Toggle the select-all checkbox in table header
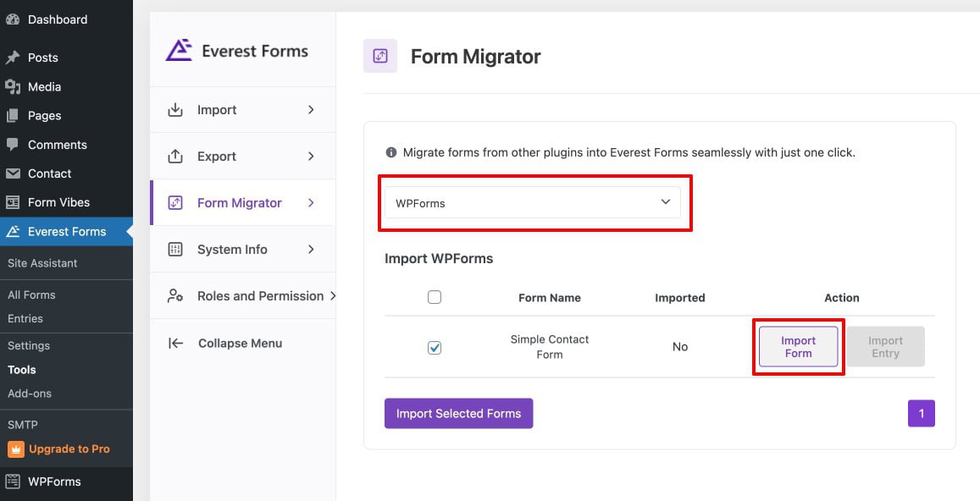This screenshot has width=980, height=501. (x=435, y=297)
